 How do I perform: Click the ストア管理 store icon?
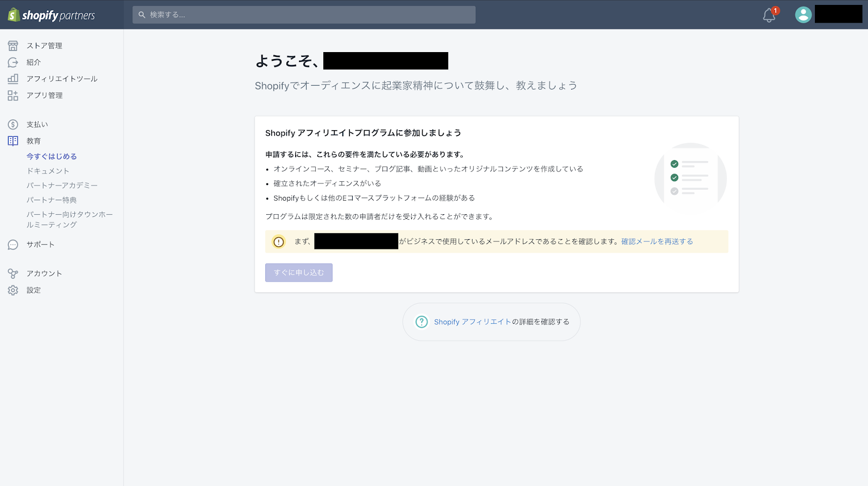(x=13, y=46)
